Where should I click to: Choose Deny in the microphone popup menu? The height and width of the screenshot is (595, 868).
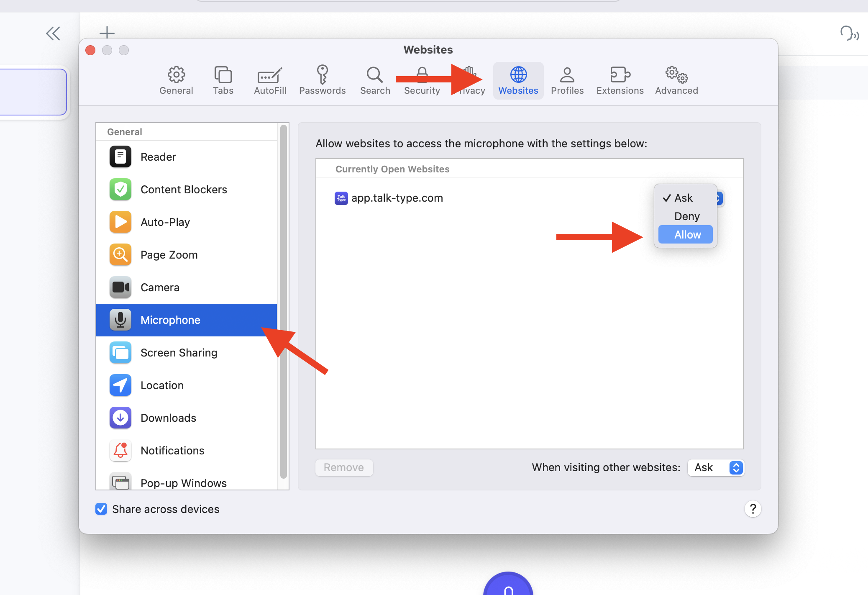click(685, 216)
